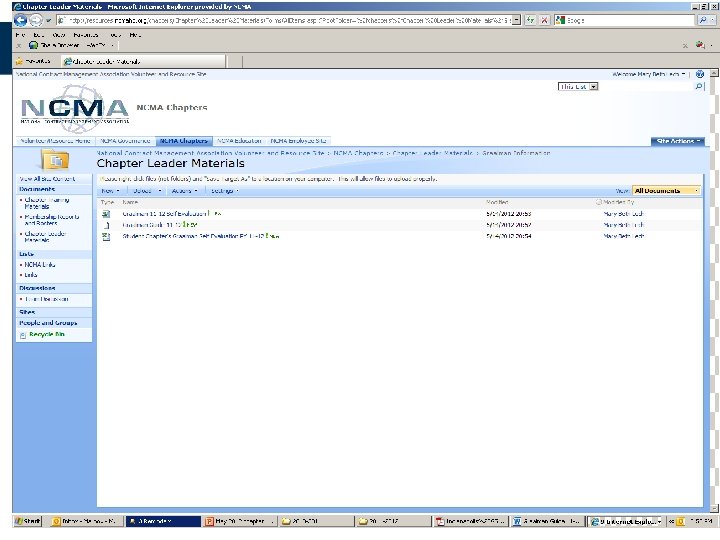Viewport: 720px width, 540px height.
Task: Open the Favorites menu
Action: (86, 35)
